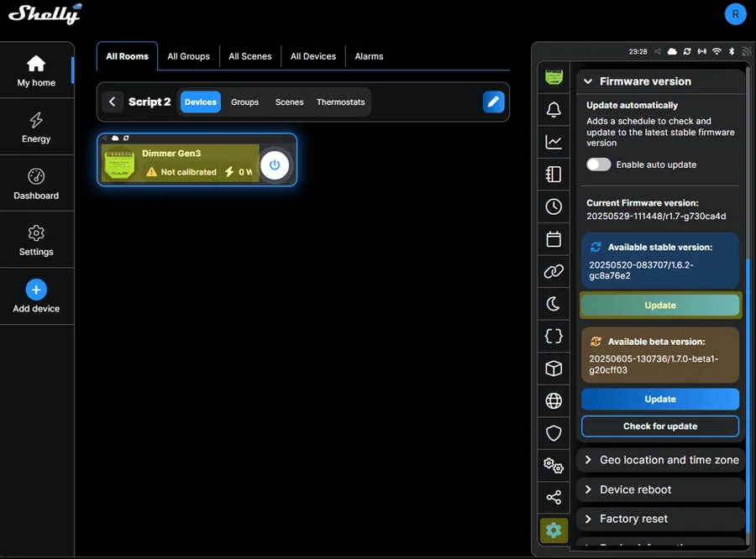Image resolution: width=756 pixels, height=559 pixels.
Task: Expand the Device reboot section
Action: tap(660, 489)
